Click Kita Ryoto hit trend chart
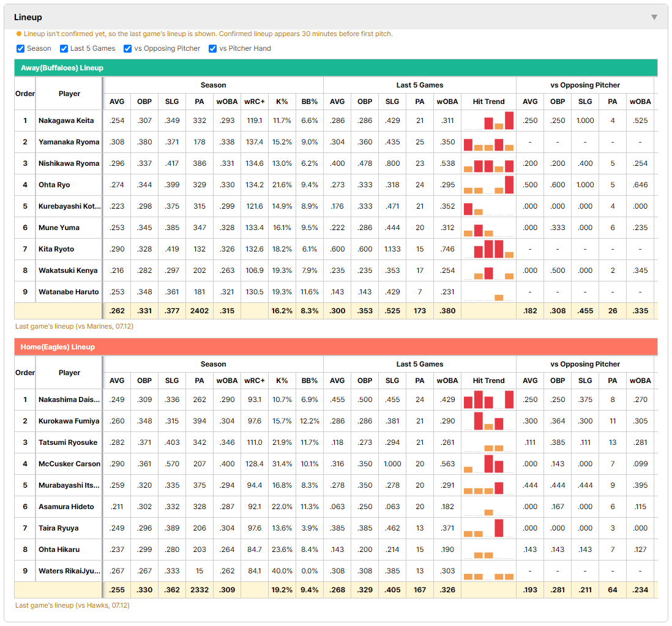Viewport: 672px width, 626px height. tap(488, 249)
